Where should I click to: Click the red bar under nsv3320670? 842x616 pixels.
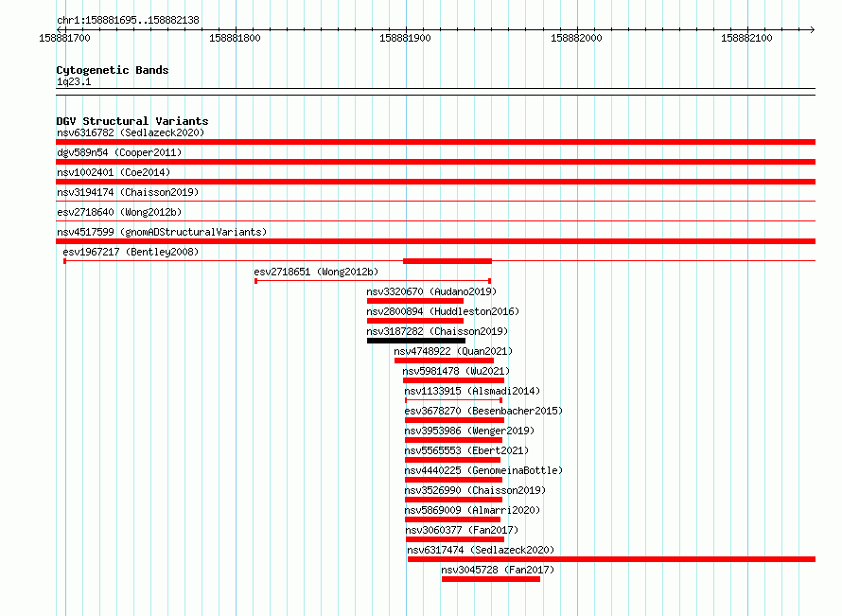[415, 301]
